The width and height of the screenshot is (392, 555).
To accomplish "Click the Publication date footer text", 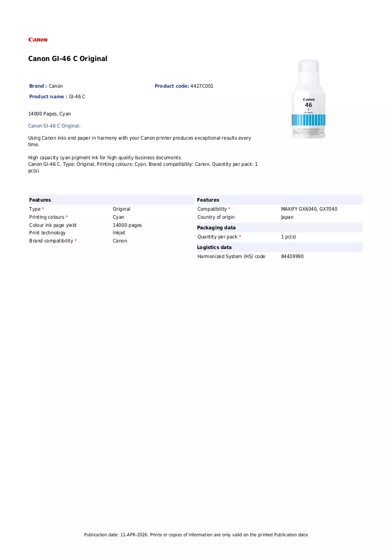I will point(196,535).
